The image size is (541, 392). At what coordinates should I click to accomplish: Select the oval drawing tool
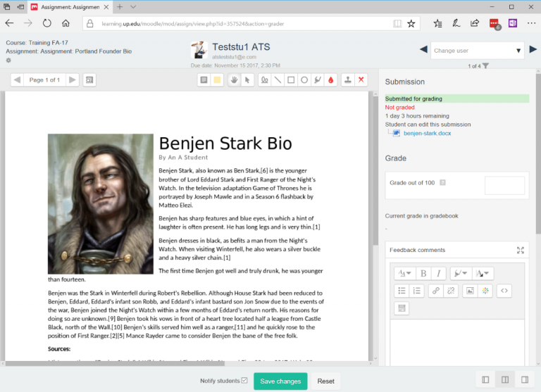(304, 80)
